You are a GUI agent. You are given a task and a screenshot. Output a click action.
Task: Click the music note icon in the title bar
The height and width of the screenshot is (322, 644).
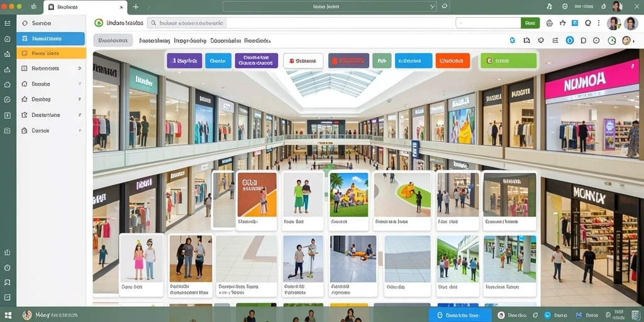(550, 6)
